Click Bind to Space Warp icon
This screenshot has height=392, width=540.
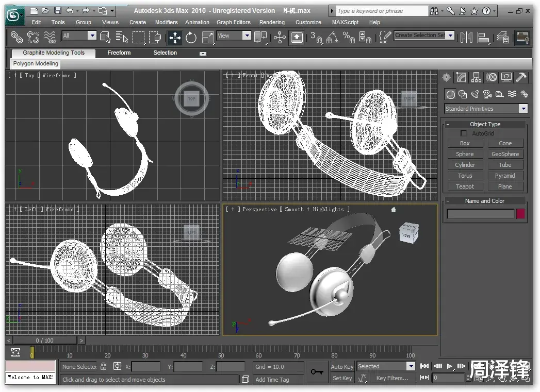[50, 37]
